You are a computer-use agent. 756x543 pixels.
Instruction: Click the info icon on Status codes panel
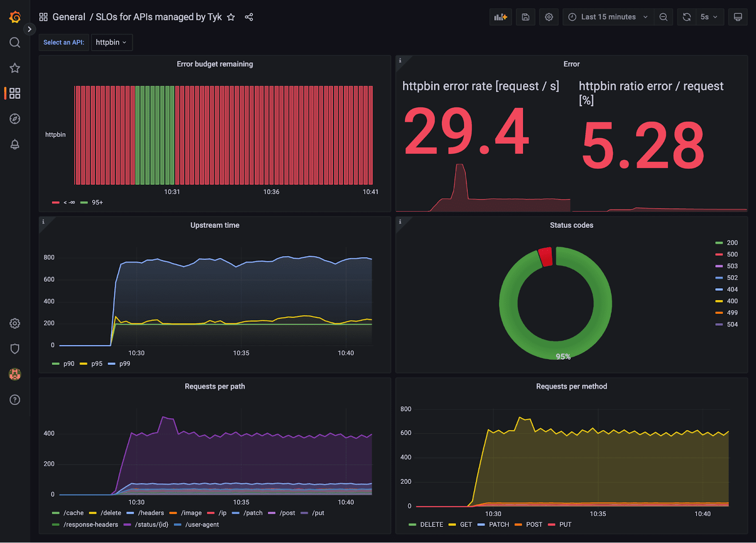tap(400, 221)
